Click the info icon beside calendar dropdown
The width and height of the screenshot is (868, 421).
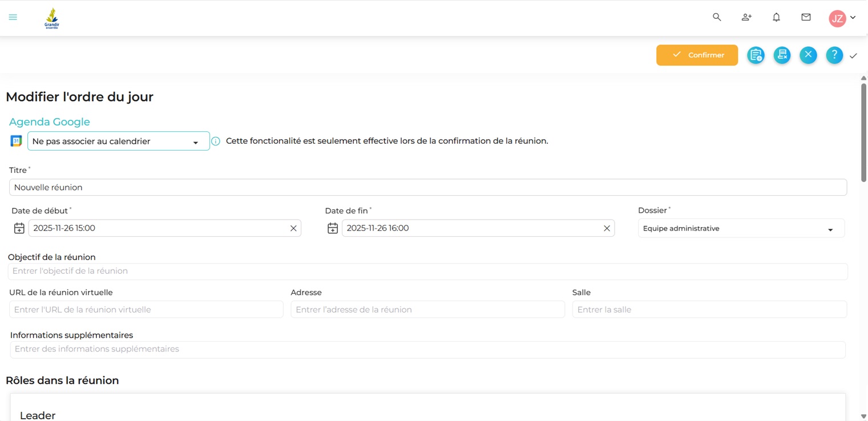point(216,141)
